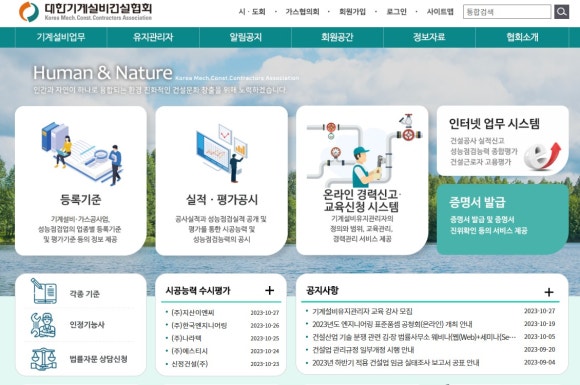The image size is (580, 385).
Task: Click the 건설공사 실적신고 text
Action: coord(477,141)
